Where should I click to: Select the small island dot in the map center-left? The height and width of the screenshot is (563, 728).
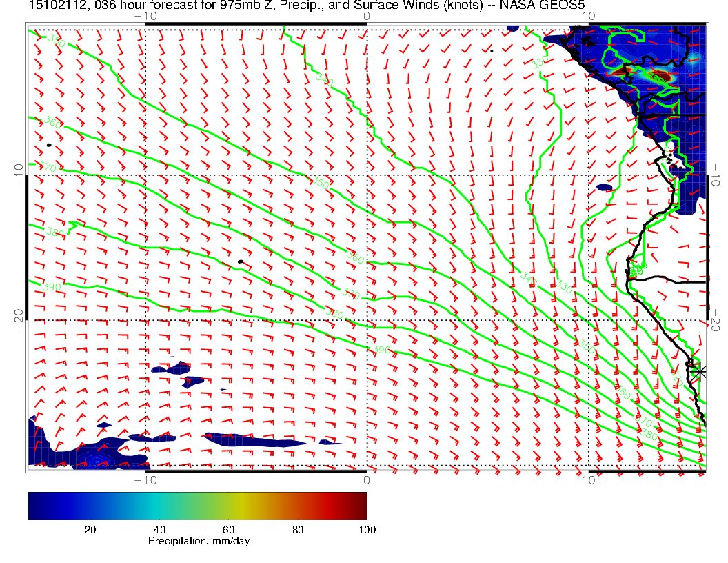[x=240, y=261]
